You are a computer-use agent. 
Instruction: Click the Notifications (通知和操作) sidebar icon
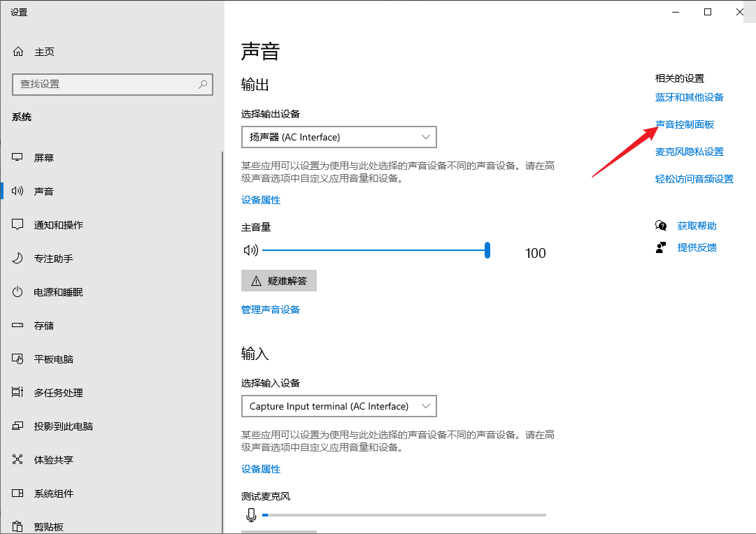[x=18, y=225]
